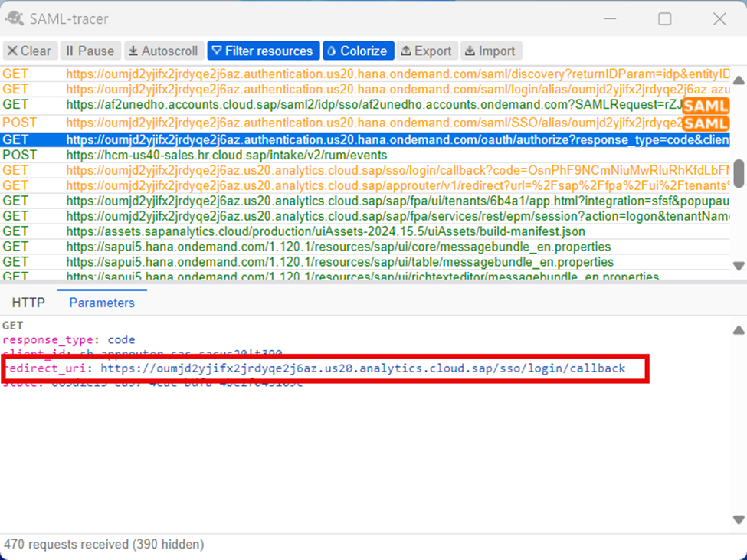Select the GET epm/session?action=logon request
747x560 pixels.
click(x=365, y=216)
